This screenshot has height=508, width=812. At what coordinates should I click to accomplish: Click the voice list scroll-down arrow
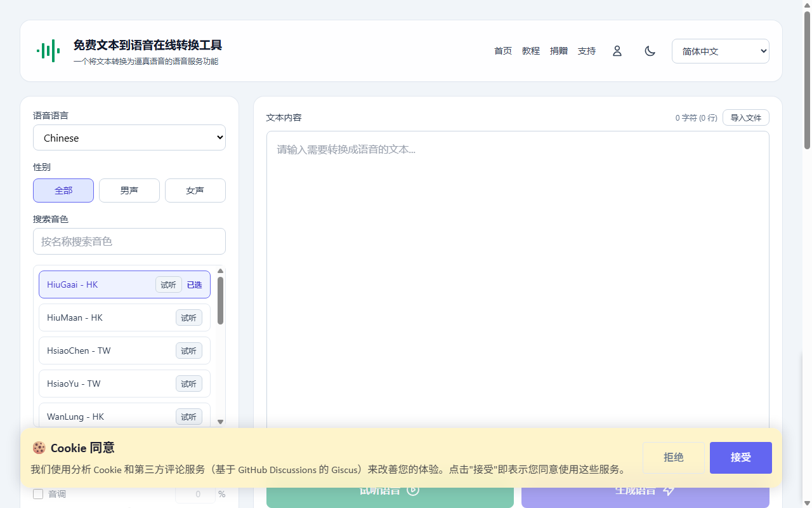pyautogui.click(x=220, y=422)
